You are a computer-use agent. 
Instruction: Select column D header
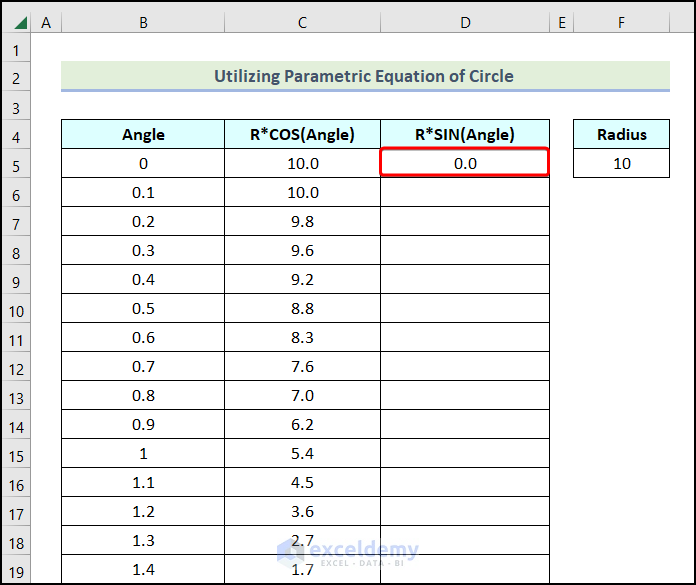[465, 22]
